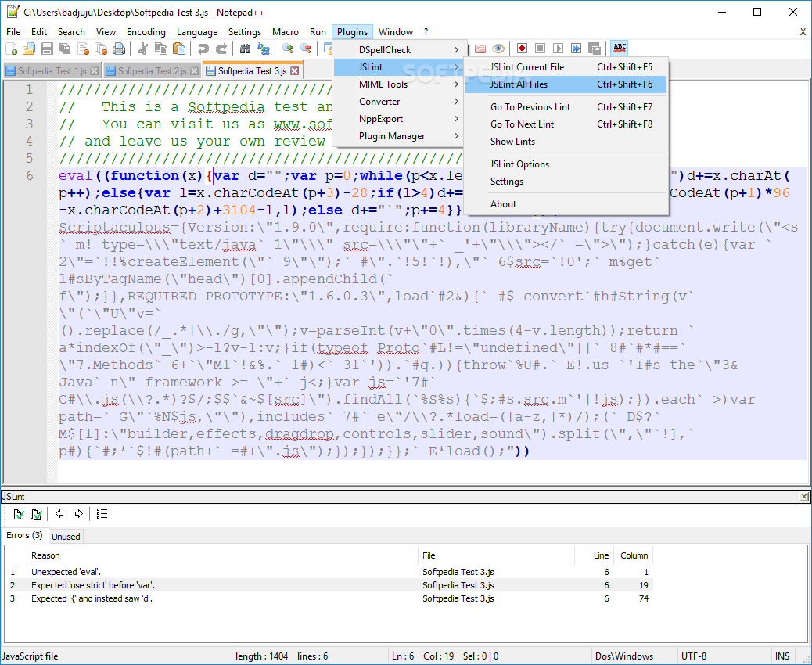Open the Edit menu
812x665 pixels.
39,32
